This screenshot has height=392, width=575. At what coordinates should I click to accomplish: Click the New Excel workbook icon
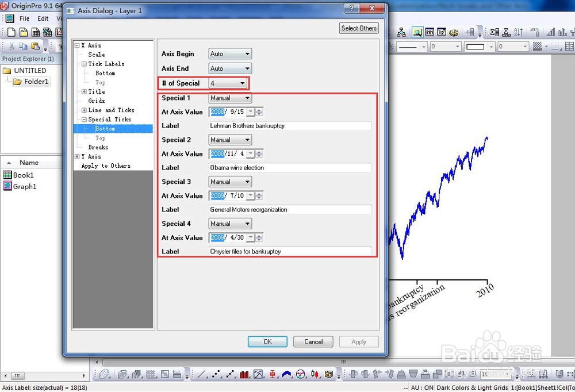pyautogui.click(x=47, y=32)
